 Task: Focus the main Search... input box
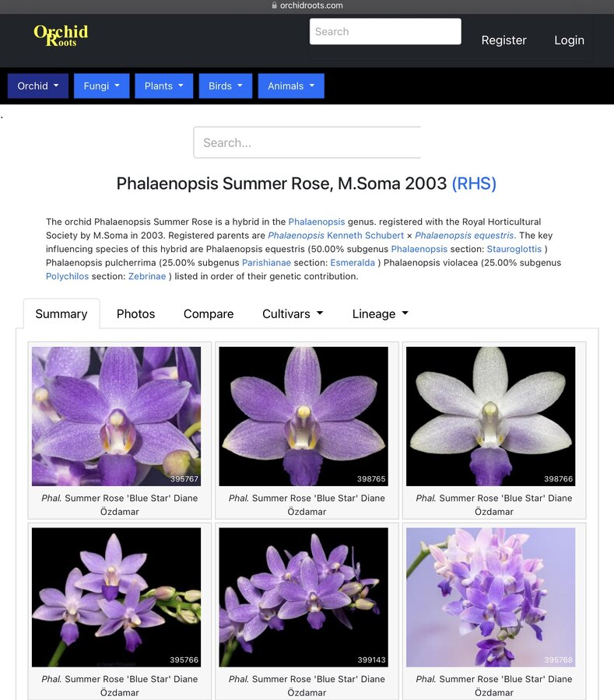point(307,142)
